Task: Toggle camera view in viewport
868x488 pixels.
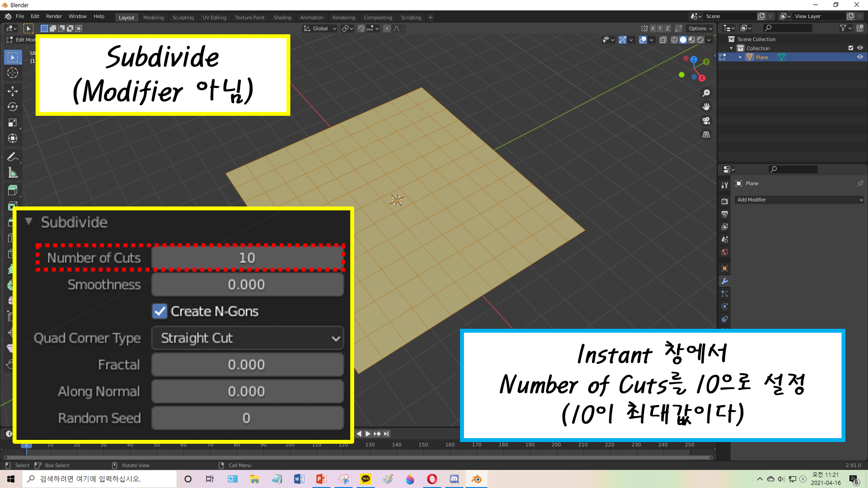Action: pos(706,121)
